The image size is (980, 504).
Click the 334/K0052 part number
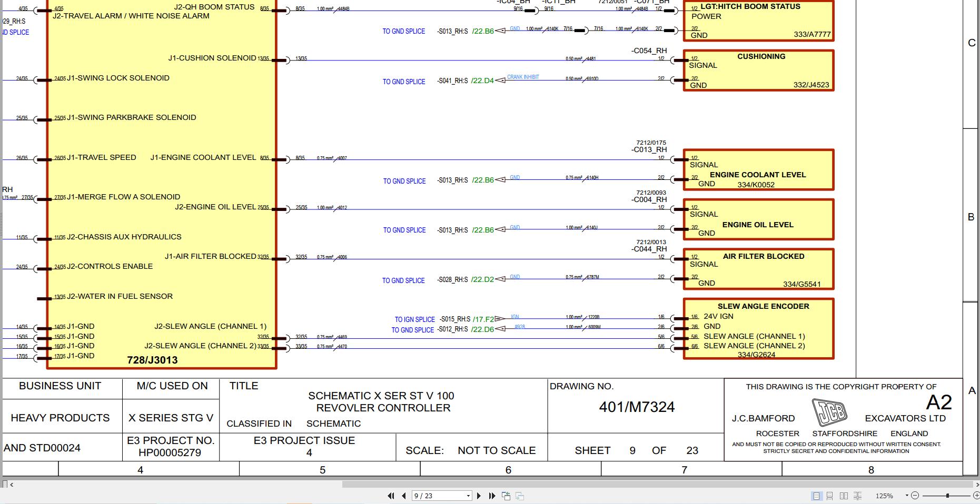click(x=756, y=185)
